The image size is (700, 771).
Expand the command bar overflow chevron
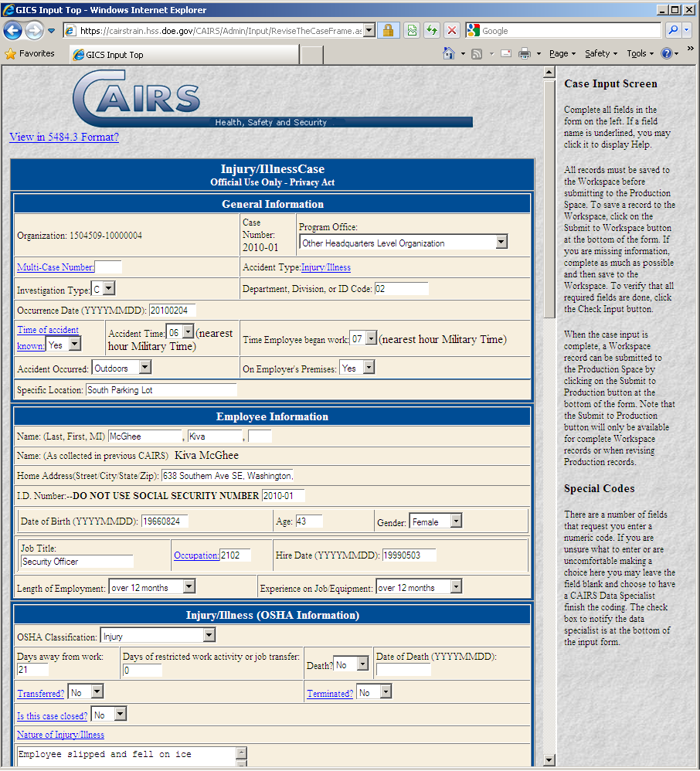pos(690,49)
